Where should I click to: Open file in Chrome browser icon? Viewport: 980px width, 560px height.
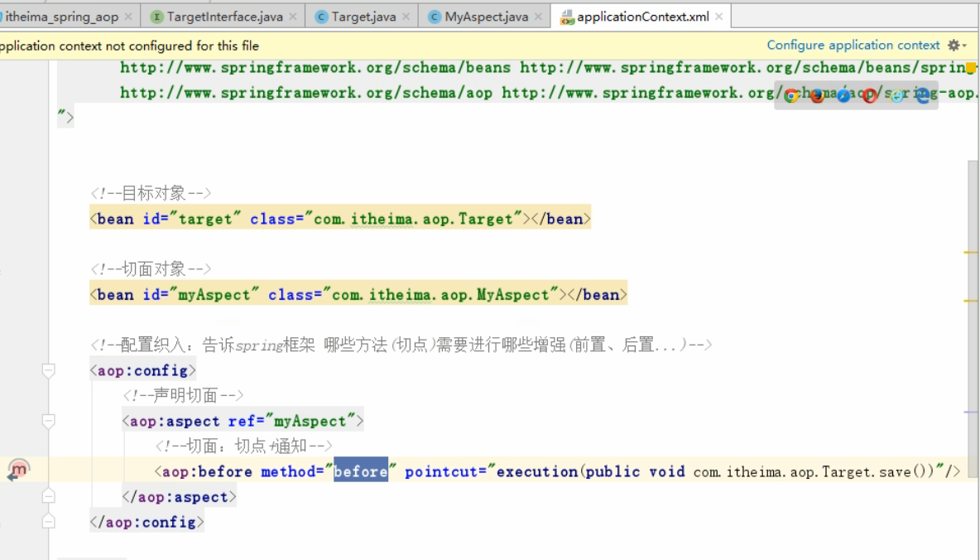point(791,96)
